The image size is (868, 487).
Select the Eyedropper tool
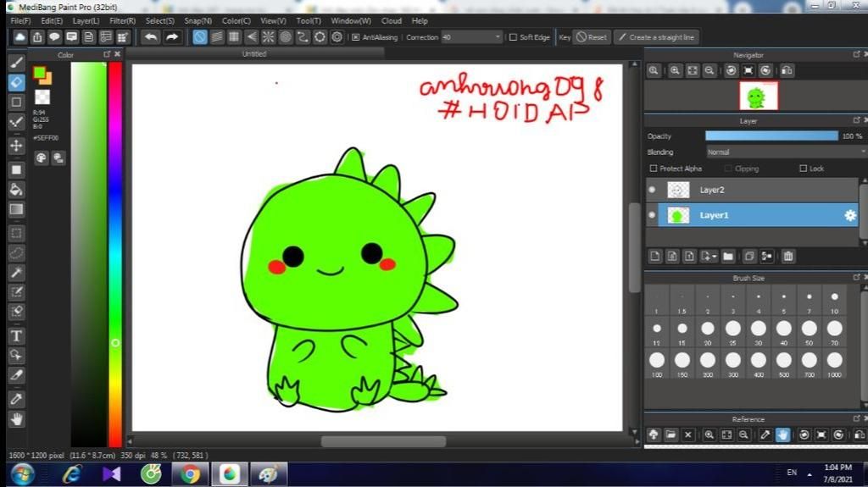pyautogui.click(x=17, y=398)
